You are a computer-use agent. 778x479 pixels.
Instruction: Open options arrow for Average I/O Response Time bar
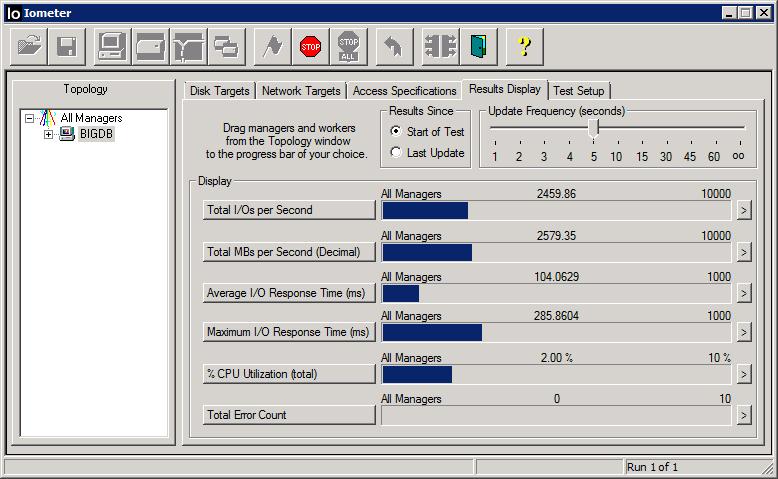[x=743, y=293]
